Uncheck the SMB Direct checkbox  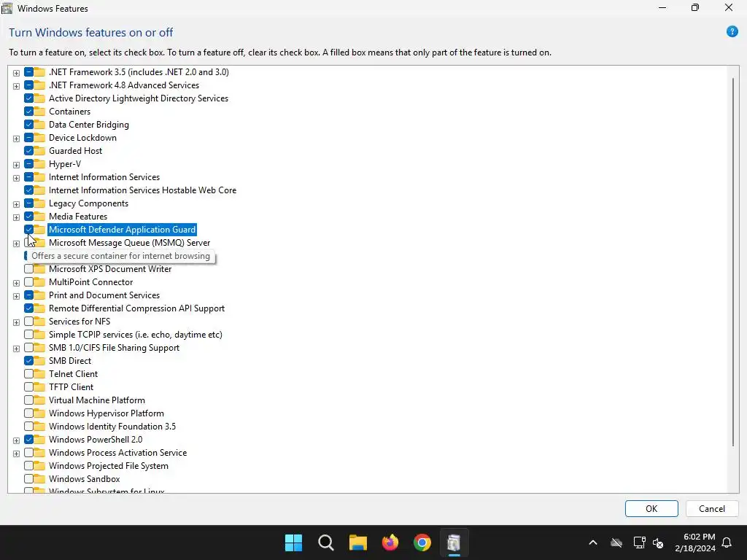point(28,361)
